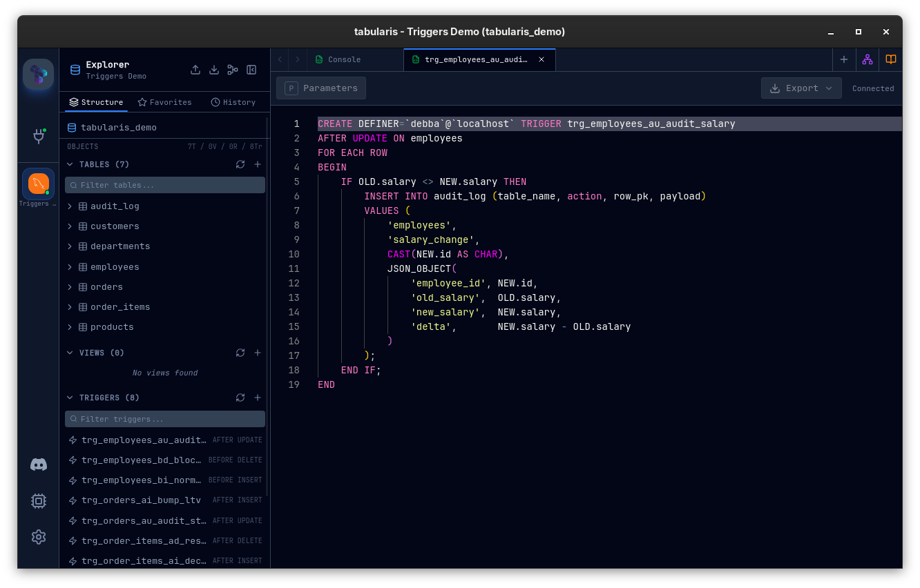This screenshot has width=920, height=588.
Task: Open the connections plug icon
Action: (x=39, y=136)
